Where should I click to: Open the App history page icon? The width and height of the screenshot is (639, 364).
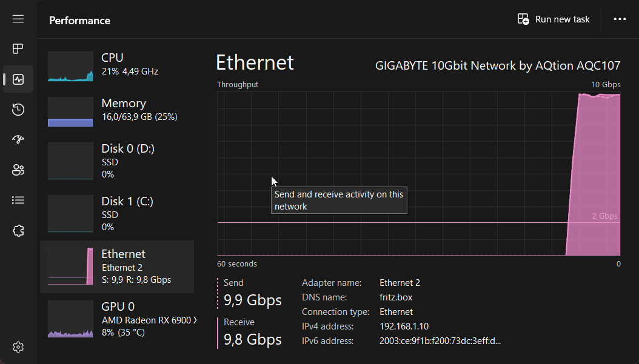[18, 110]
